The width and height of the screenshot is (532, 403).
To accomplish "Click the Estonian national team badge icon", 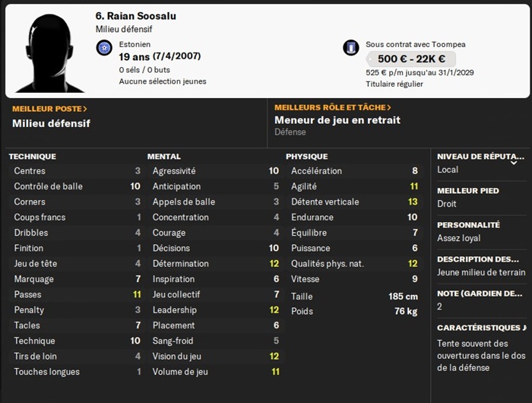I will 105,49.
